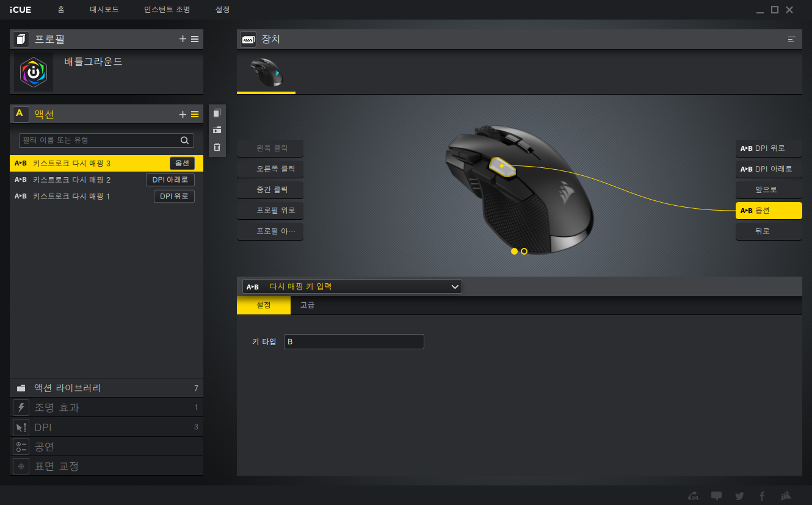Click the 오른쪽 클릭 mouse button label
Viewport: 812px width, 505px height.
270,169
